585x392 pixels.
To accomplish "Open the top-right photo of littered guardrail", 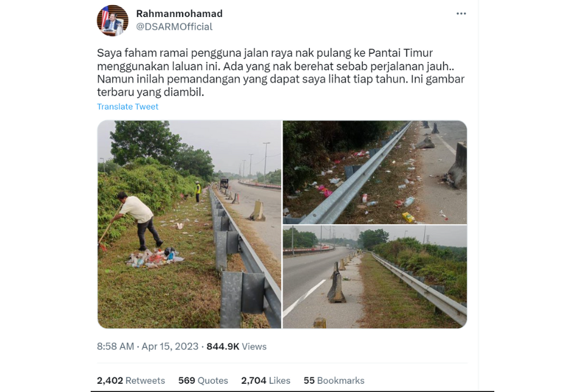I will pyautogui.click(x=374, y=171).
